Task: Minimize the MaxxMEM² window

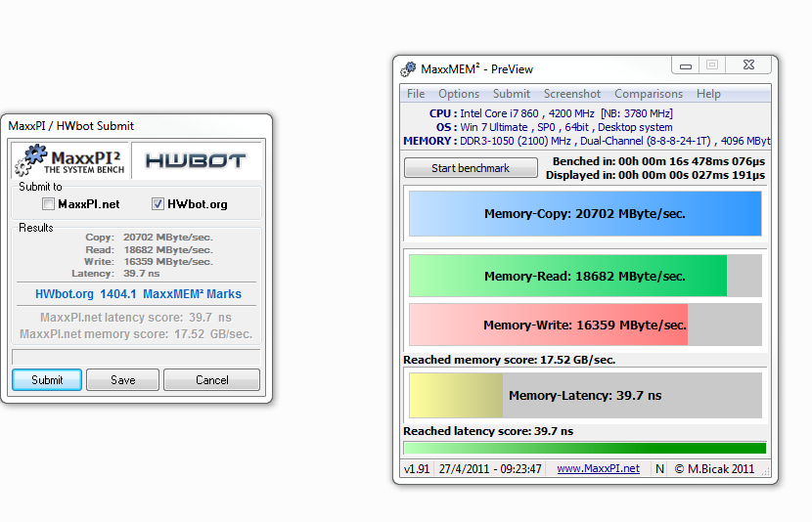Action: 686,65
